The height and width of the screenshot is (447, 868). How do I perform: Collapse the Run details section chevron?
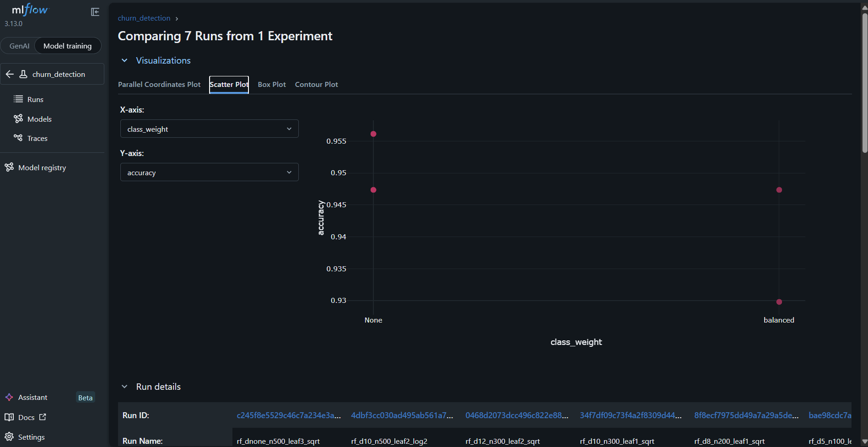(124, 387)
